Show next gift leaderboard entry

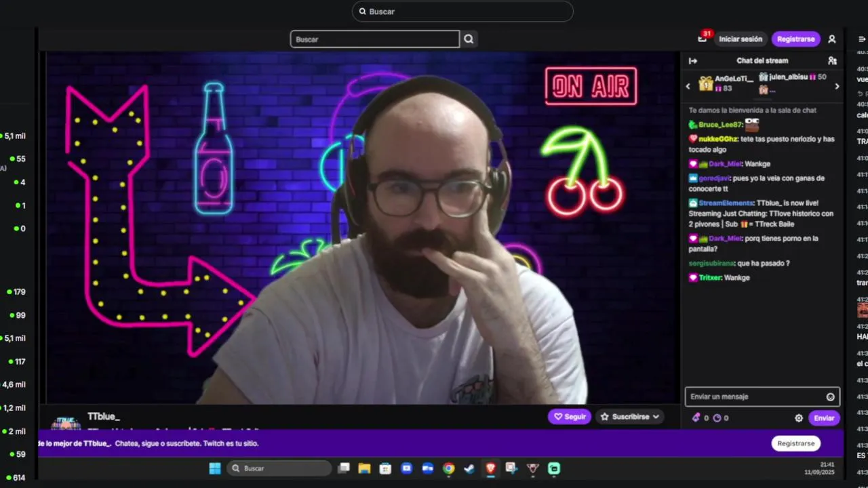pyautogui.click(x=837, y=86)
